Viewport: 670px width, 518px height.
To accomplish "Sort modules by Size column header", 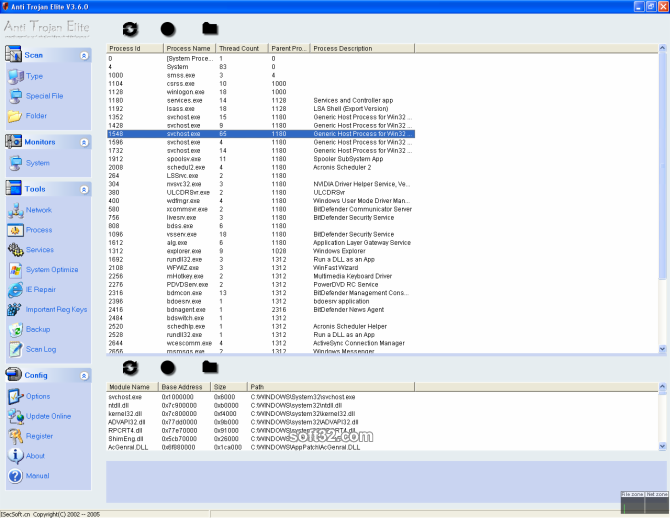I will (x=229, y=387).
